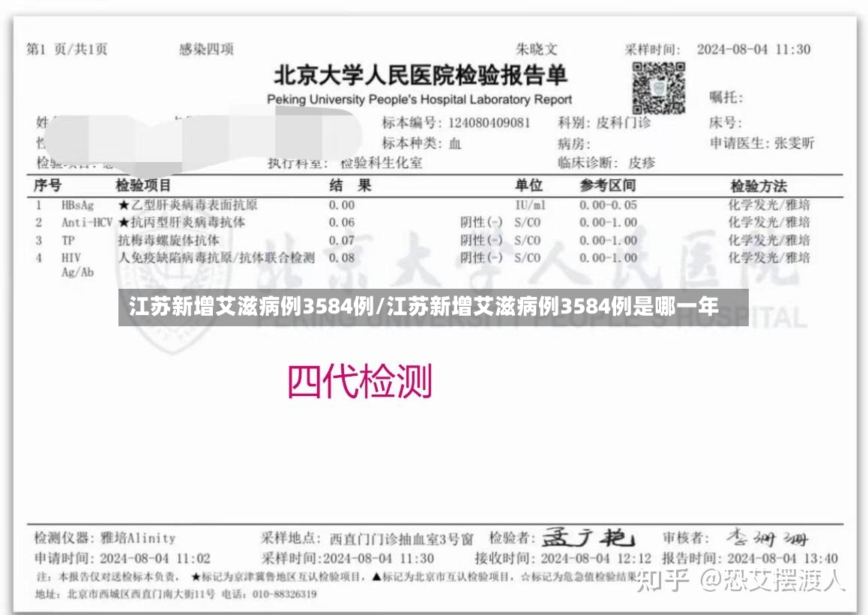Click the 检验方法 column header
868x615 pixels.
pyautogui.click(x=759, y=185)
